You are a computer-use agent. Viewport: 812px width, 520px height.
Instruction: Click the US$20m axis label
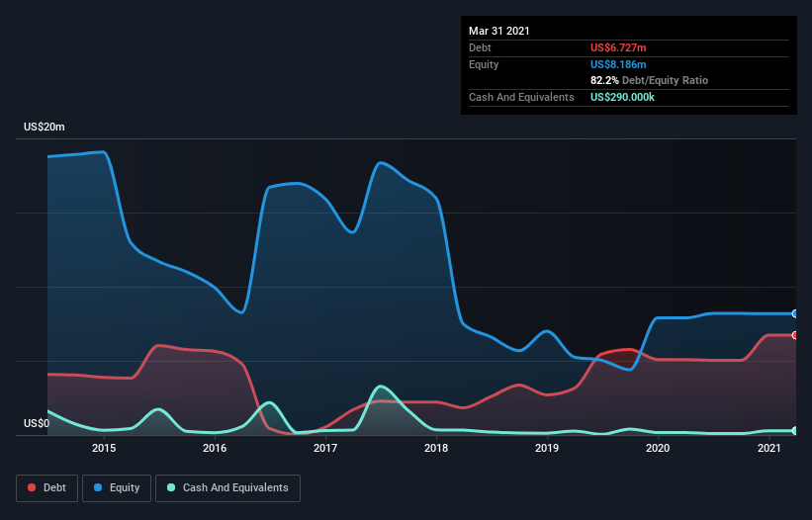point(45,127)
